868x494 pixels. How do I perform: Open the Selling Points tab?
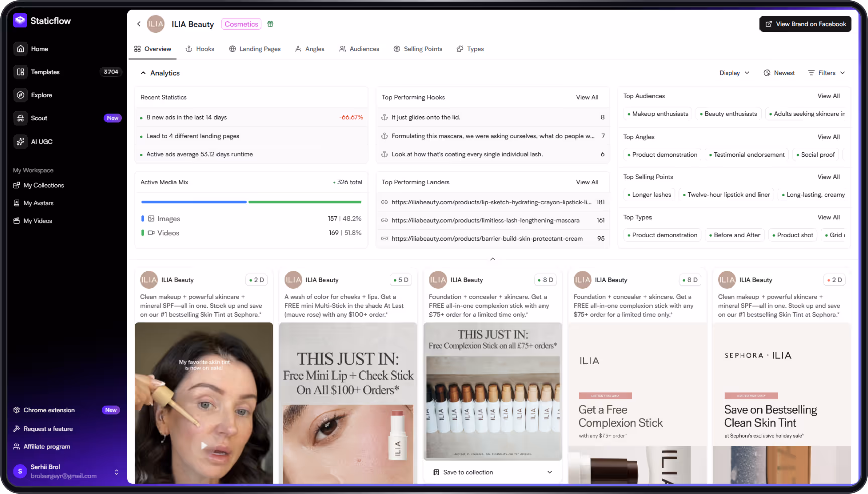coord(418,49)
